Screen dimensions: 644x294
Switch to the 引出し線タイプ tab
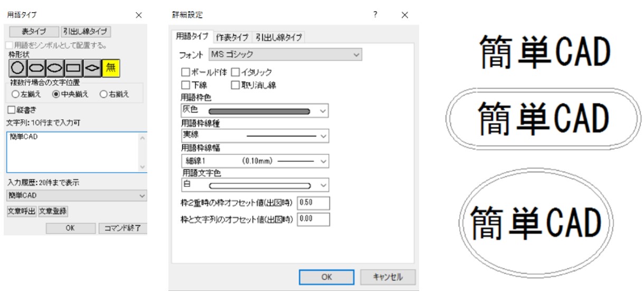click(279, 37)
